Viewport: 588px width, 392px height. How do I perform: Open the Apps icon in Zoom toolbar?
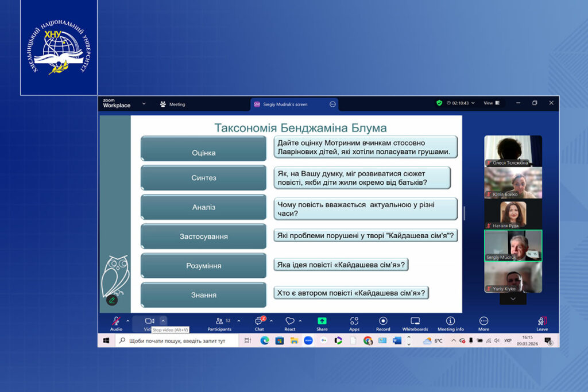(354, 322)
